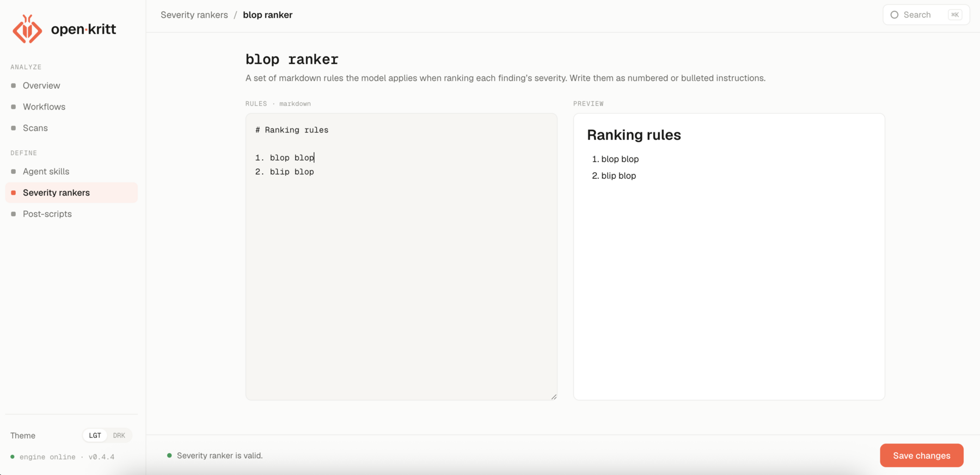Click the engine online status indicator
Screen dimensions: 980x475
[x=13, y=457]
